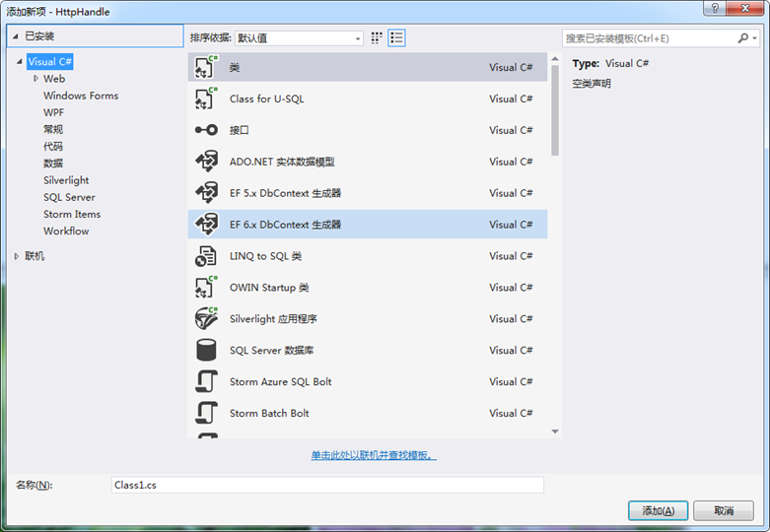This screenshot has width=770, height=532.
Task: Close the 添加新项 dialog window
Action: pos(745,8)
